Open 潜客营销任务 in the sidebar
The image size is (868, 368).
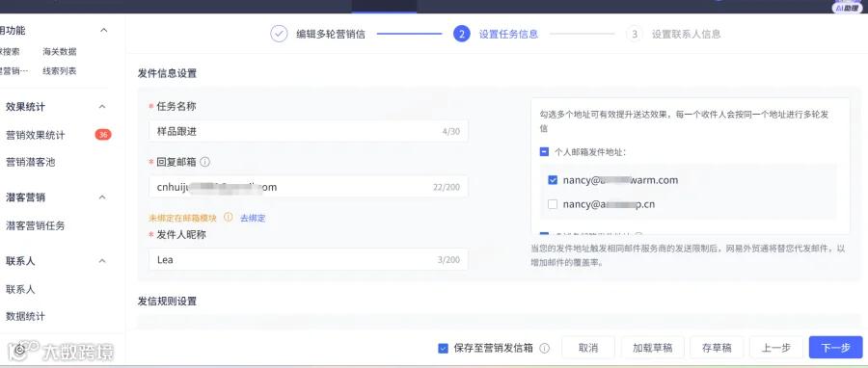[36, 225]
